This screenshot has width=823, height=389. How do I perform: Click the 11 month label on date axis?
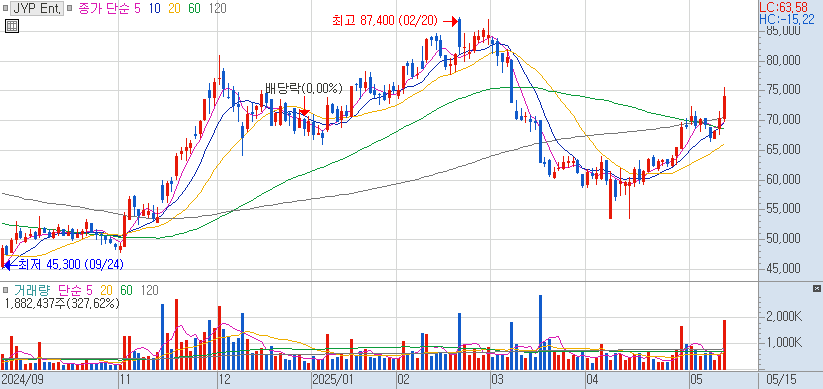125,379
